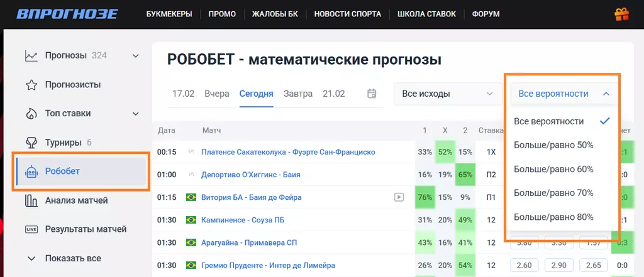Select the Больше/равно 50% option
Image resolution: width=644 pixels, height=277 pixels.
(x=553, y=145)
